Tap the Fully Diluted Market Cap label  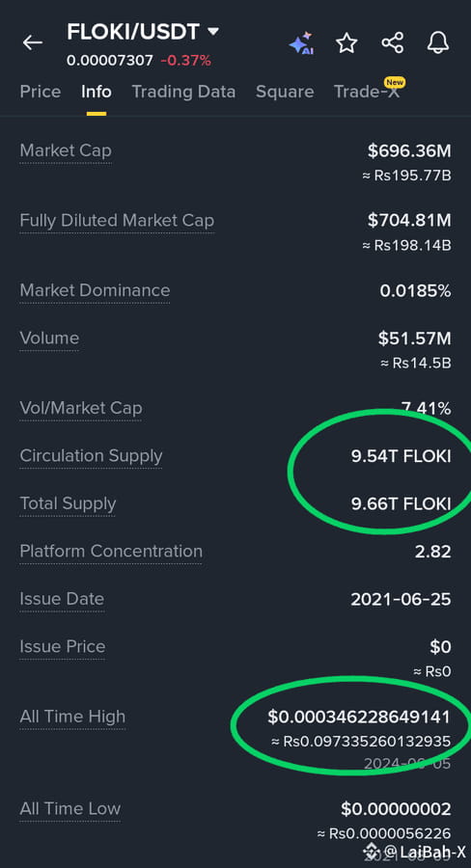pos(117,220)
